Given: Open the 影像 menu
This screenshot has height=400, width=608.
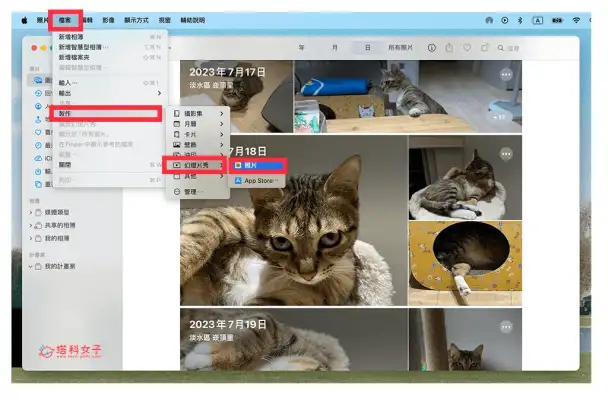Looking at the screenshot, I should click(108, 20).
